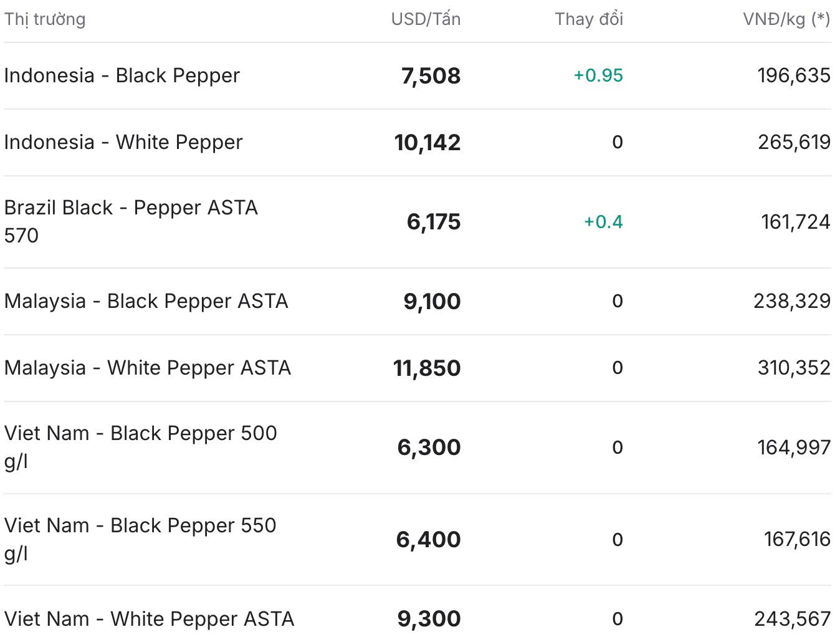Open Viet Nam - Black Pepper 500 g/l

pos(141,447)
